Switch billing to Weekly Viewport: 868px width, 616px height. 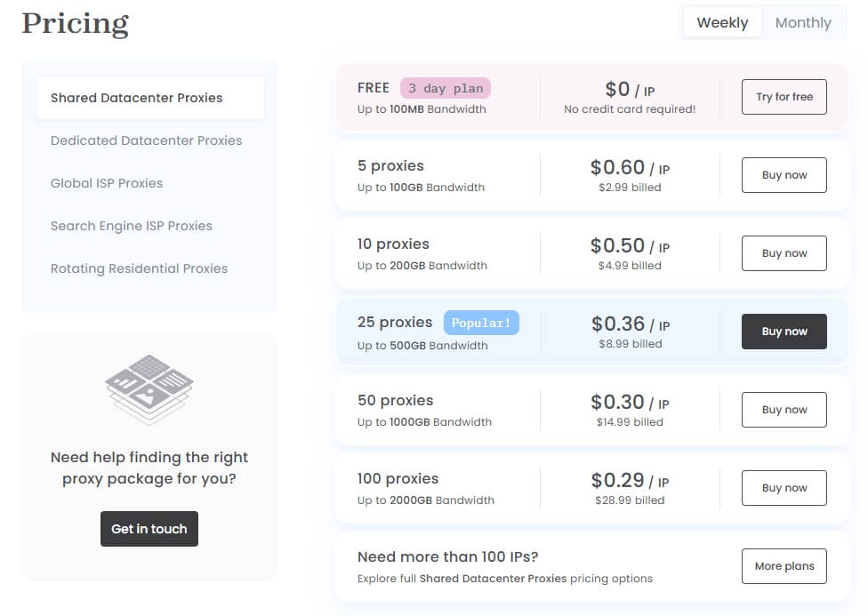click(x=722, y=23)
